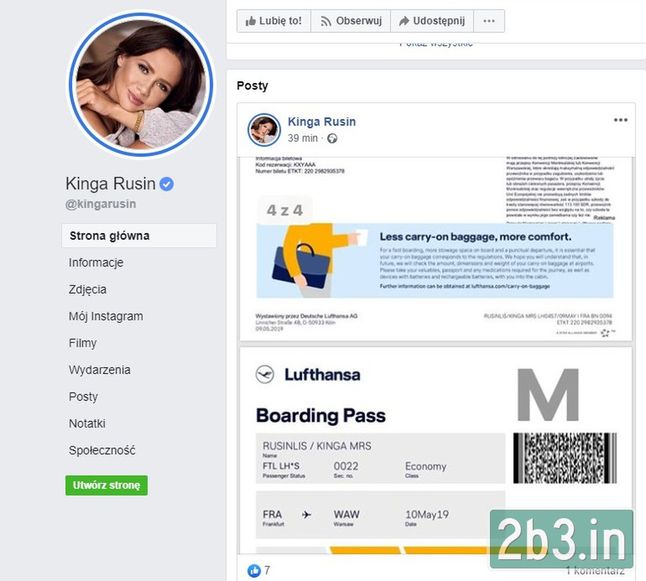Click the Obserwuj follow button
This screenshot has height=581, width=646.
pyautogui.click(x=351, y=21)
